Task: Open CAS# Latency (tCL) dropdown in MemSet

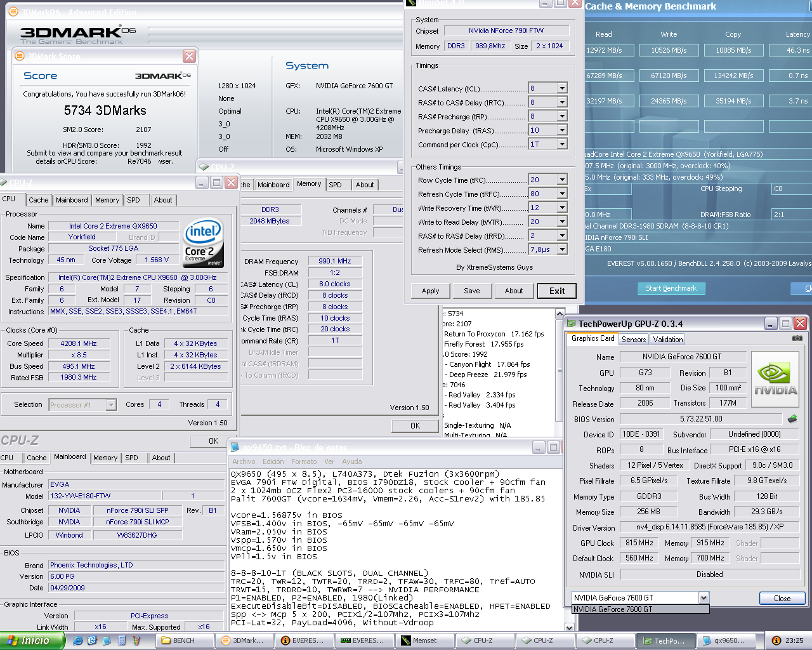Action: (x=562, y=88)
